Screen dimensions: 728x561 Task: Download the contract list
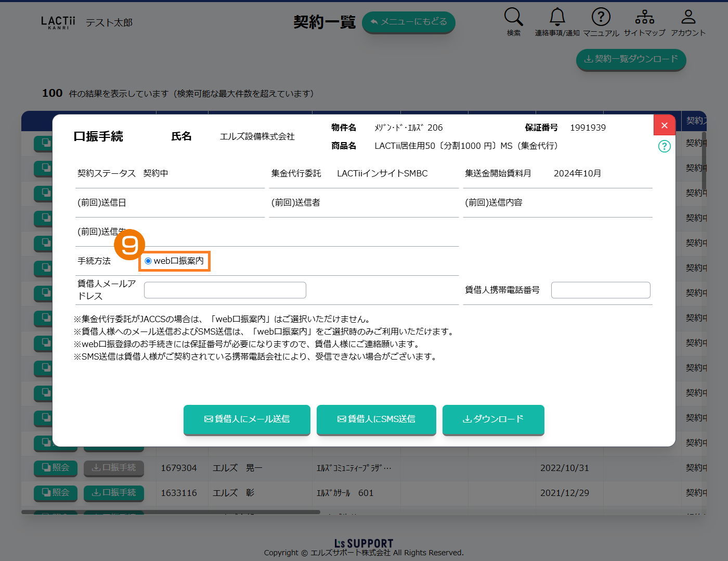[x=631, y=59]
